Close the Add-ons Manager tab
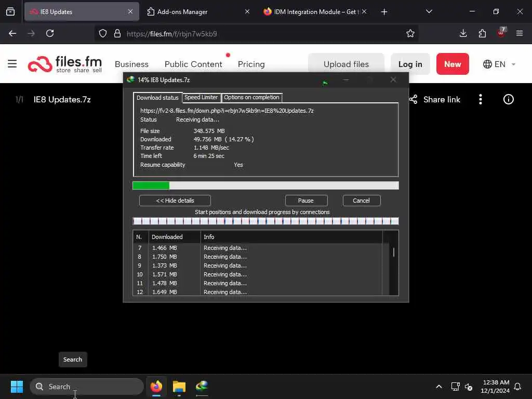This screenshot has width=532, height=399. click(247, 11)
